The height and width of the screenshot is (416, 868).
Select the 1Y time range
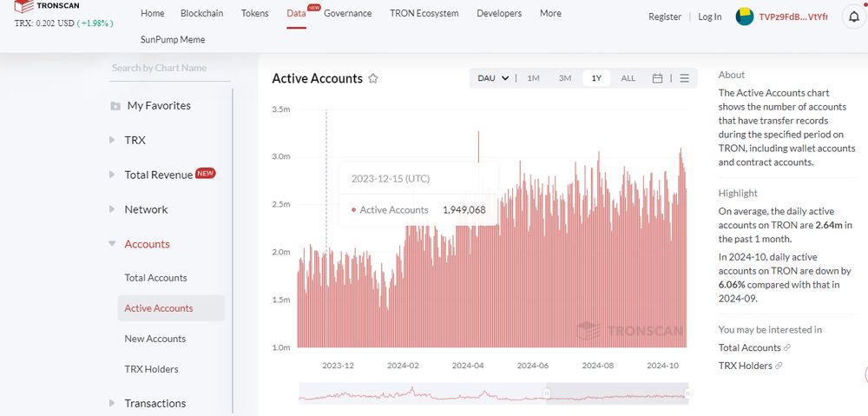coord(596,78)
